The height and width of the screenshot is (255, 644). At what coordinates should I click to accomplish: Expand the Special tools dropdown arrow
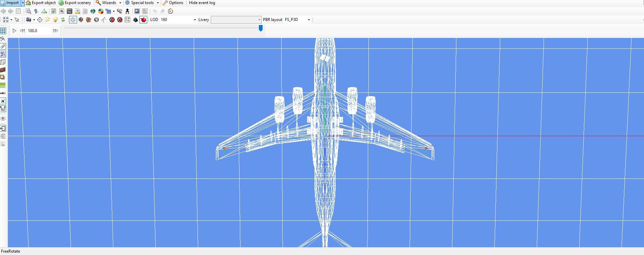(158, 3)
